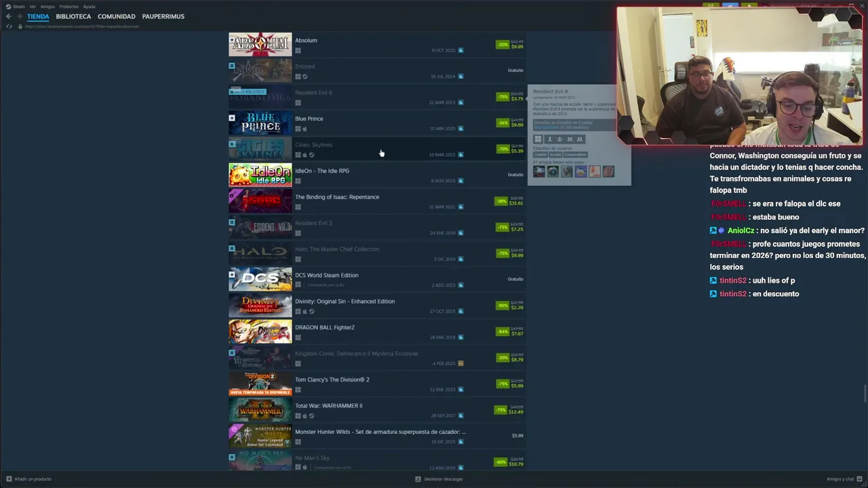Click the lock icon beside the store URL
This screenshot has width=868, height=488.
pos(20,26)
